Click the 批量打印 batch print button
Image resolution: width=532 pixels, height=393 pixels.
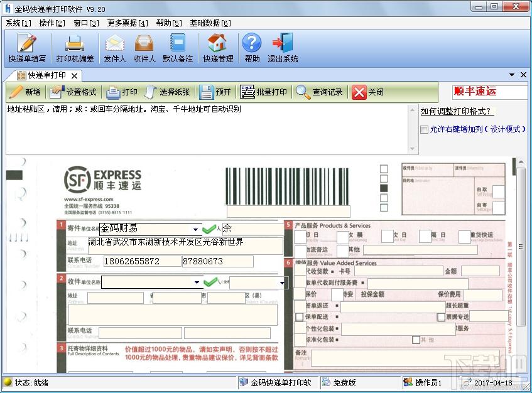[264, 92]
